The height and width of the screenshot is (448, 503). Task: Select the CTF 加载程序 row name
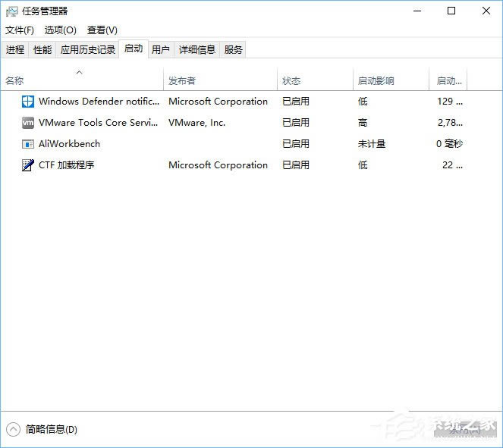click(x=67, y=165)
